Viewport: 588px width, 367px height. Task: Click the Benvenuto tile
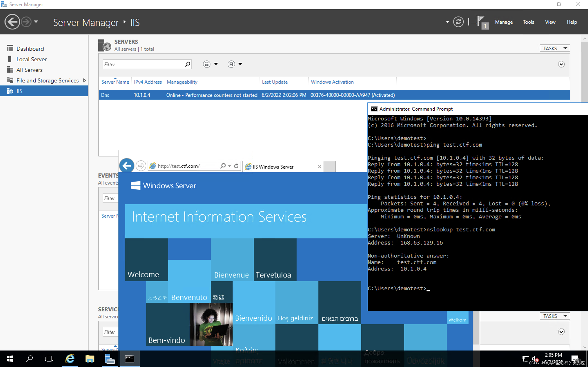(x=189, y=281)
